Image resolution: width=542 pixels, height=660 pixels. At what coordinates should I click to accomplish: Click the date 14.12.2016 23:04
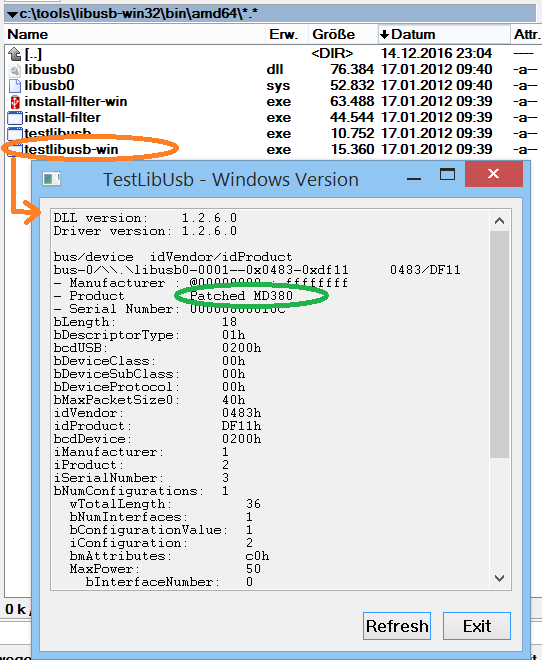point(436,53)
